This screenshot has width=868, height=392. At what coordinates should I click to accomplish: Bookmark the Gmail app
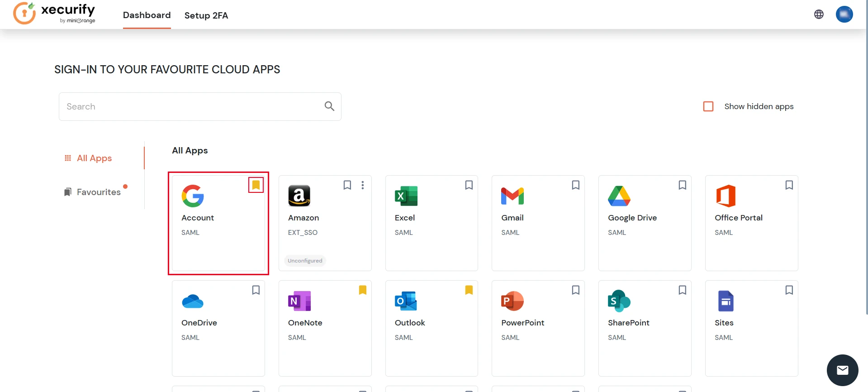pos(576,185)
